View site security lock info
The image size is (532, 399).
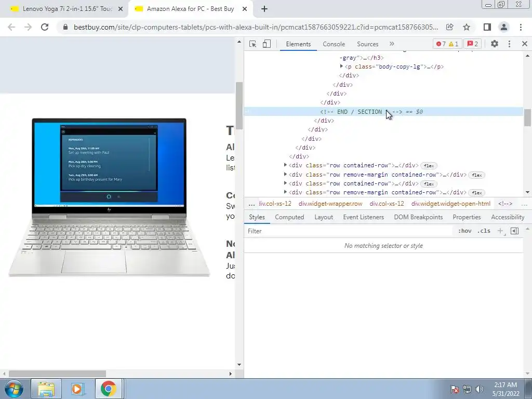[x=65, y=27]
